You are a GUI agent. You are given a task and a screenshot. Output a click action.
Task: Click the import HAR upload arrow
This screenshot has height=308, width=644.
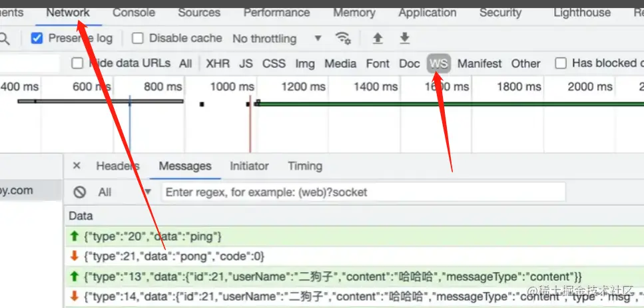coord(378,38)
